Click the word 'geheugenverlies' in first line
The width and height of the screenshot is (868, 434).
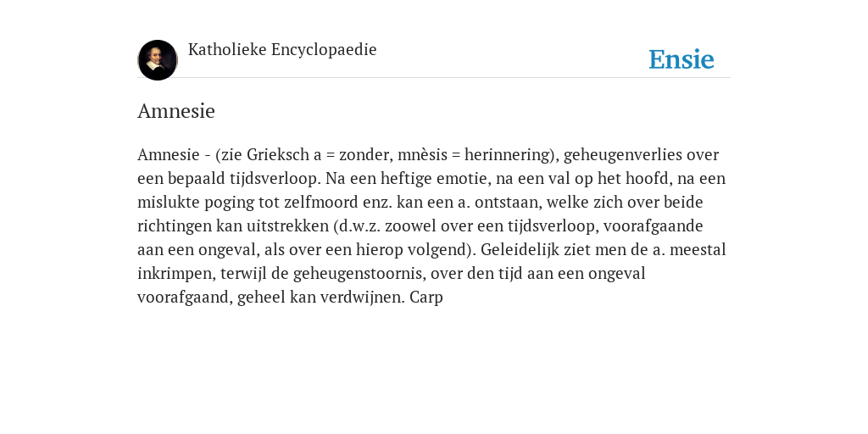click(x=623, y=155)
